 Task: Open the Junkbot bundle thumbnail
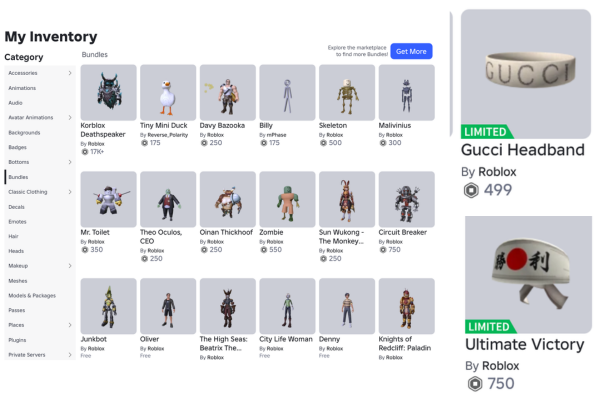pos(108,306)
